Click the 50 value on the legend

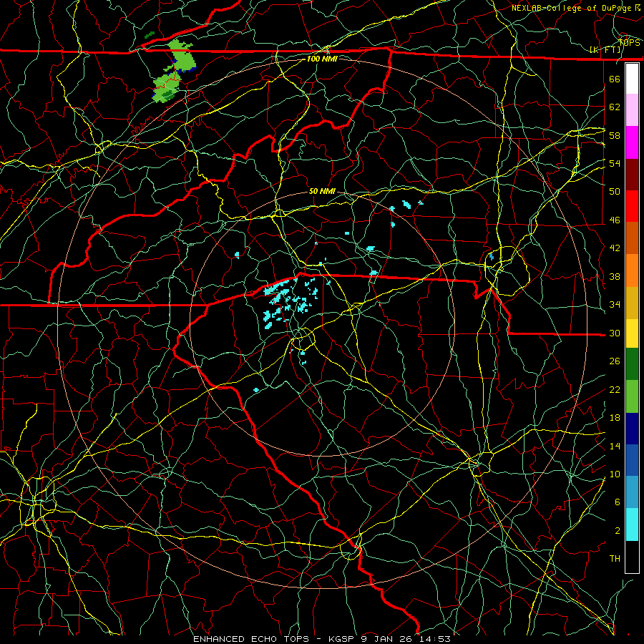[615, 192]
